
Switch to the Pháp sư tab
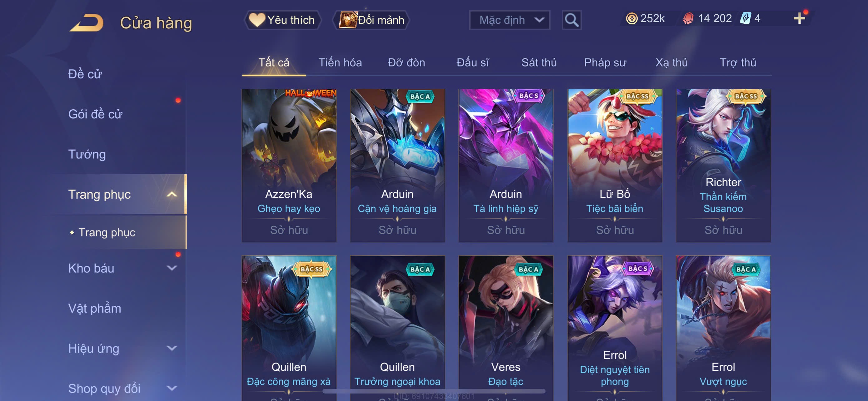pyautogui.click(x=605, y=62)
